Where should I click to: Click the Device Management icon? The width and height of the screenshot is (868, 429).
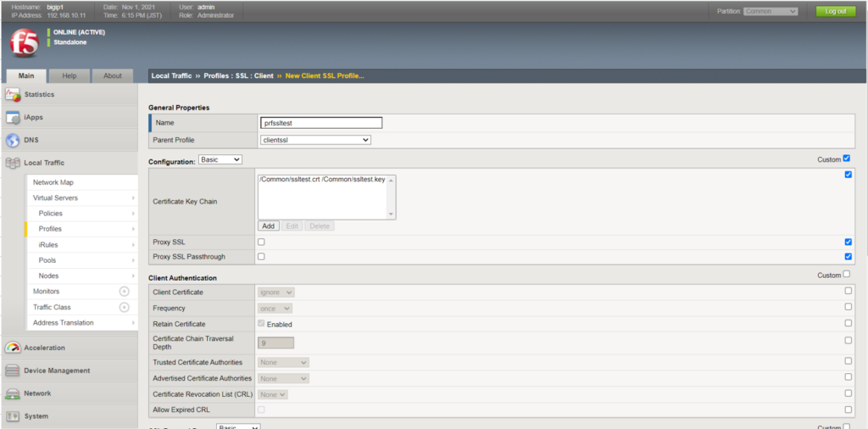pyautogui.click(x=13, y=370)
